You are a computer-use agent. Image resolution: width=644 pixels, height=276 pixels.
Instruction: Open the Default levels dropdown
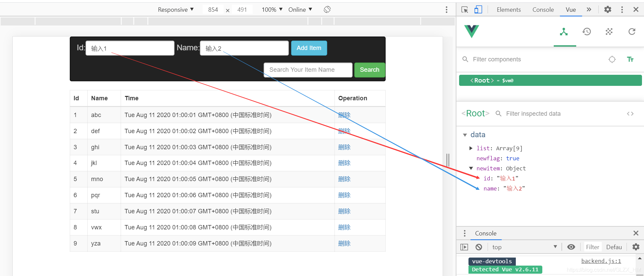[614, 247]
